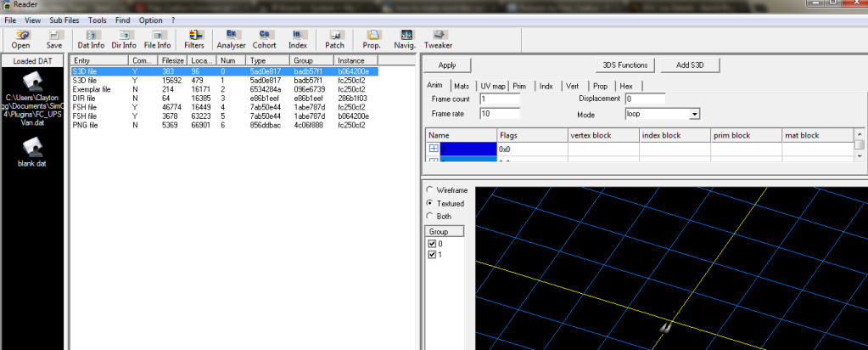The height and width of the screenshot is (350, 868).
Task: Select the FC_UPS Van.dat loaded file icon
Action: pyautogui.click(x=34, y=82)
